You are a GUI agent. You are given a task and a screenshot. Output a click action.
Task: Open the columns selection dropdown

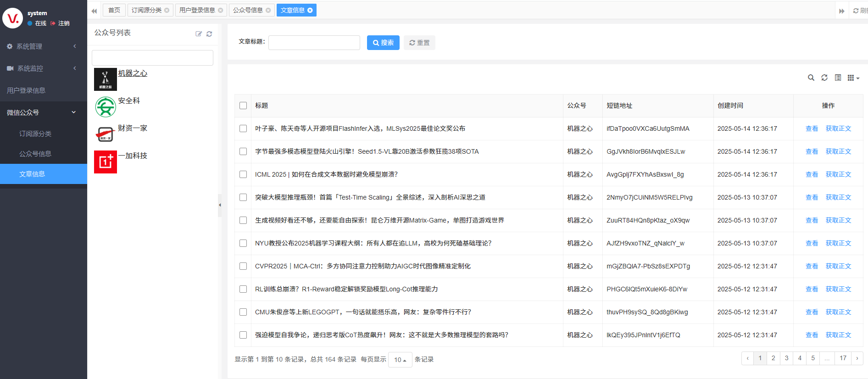pos(853,78)
